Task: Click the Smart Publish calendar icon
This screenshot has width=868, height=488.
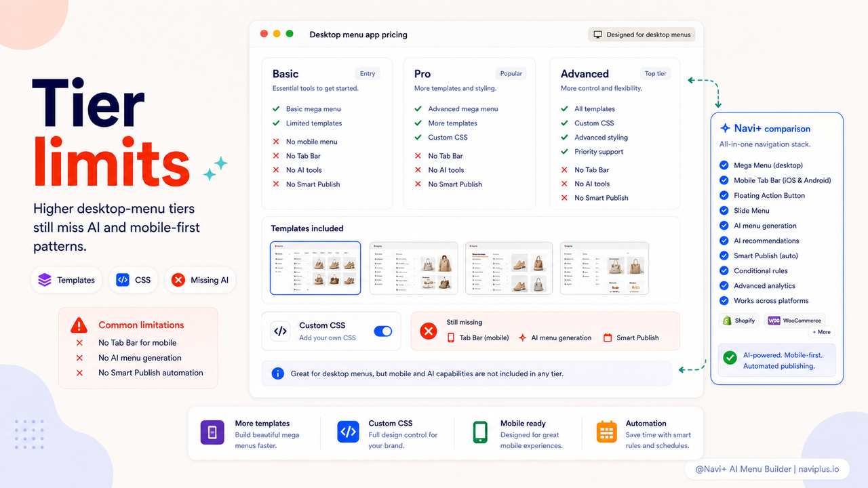Action: click(608, 338)
